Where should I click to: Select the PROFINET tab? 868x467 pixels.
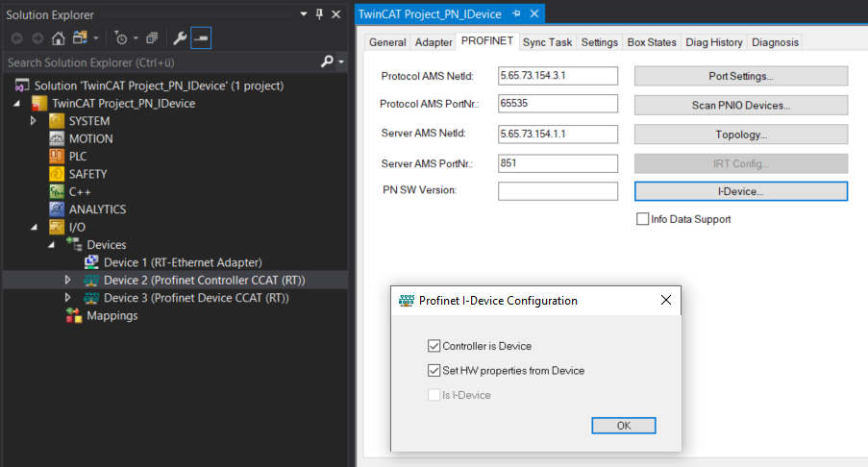487,41
